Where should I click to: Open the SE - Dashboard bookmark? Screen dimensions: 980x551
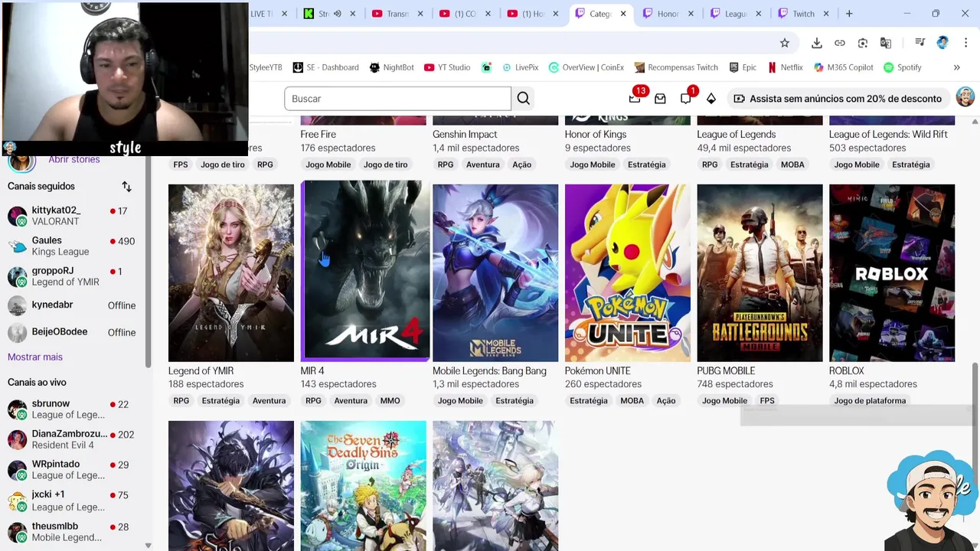pos(325,67)
